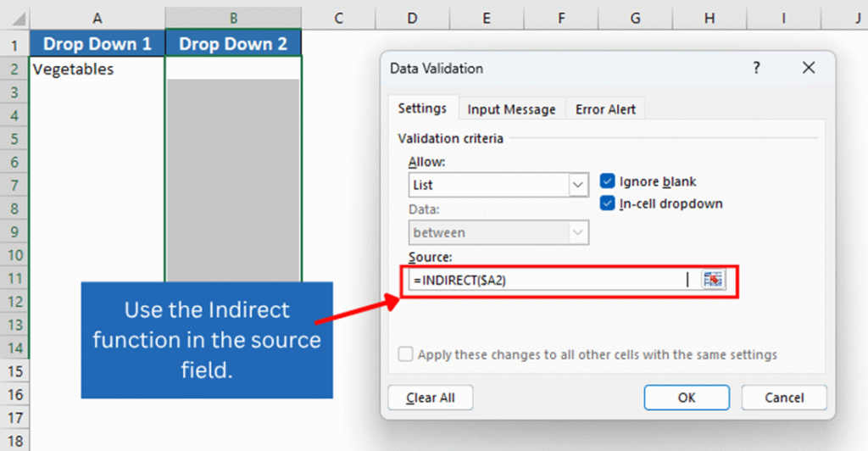
Task: Click empty cell B2 under Drop Down 2
Action: point(233,68)
